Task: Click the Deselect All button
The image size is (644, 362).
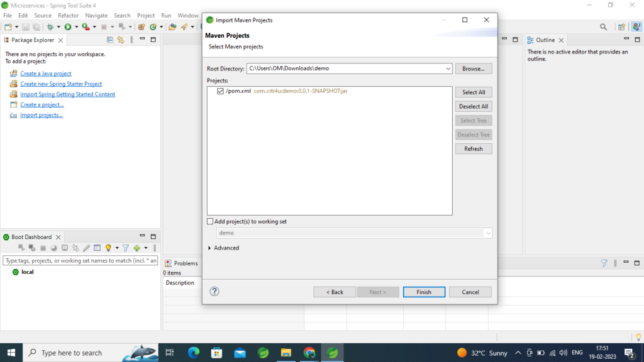Action: (x=473, y=106)
